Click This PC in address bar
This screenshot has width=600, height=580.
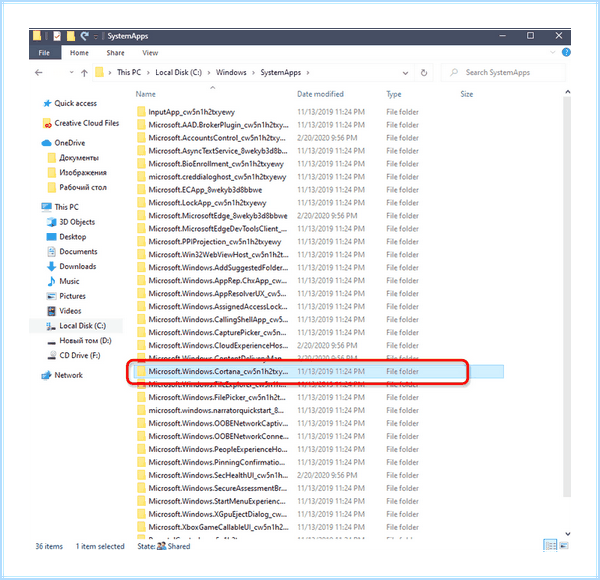tap(129, 72)
